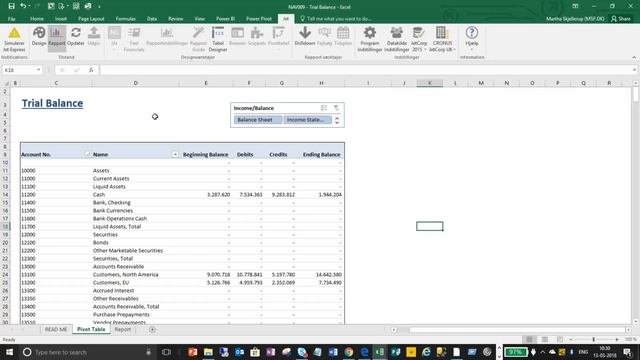Open the Tabel Designer tool

click(x=218, y=39)
